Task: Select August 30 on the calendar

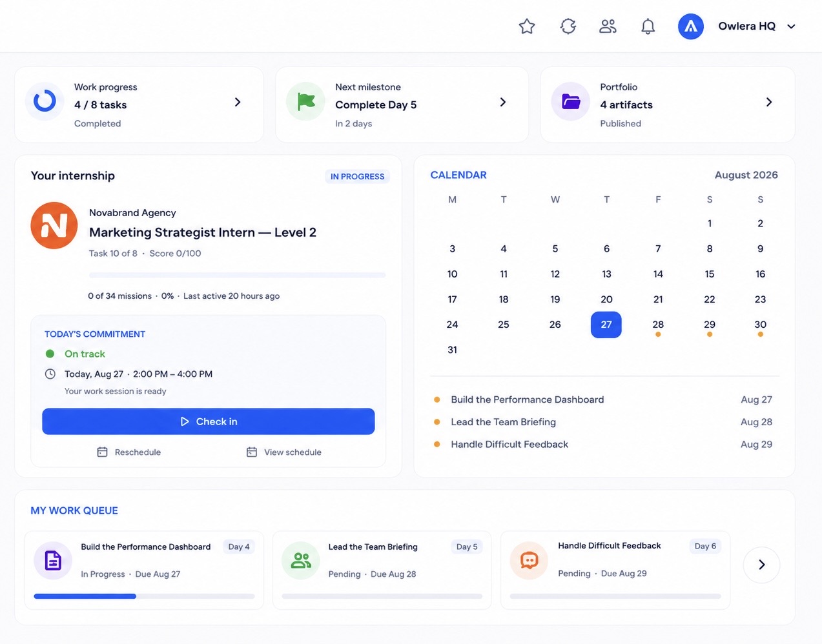Action: 761,325
